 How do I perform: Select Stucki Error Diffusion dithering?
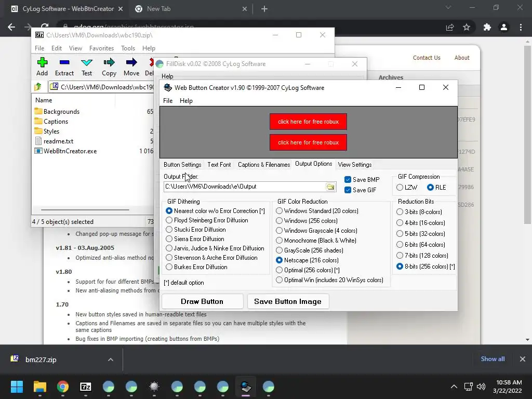coord(169,229)
